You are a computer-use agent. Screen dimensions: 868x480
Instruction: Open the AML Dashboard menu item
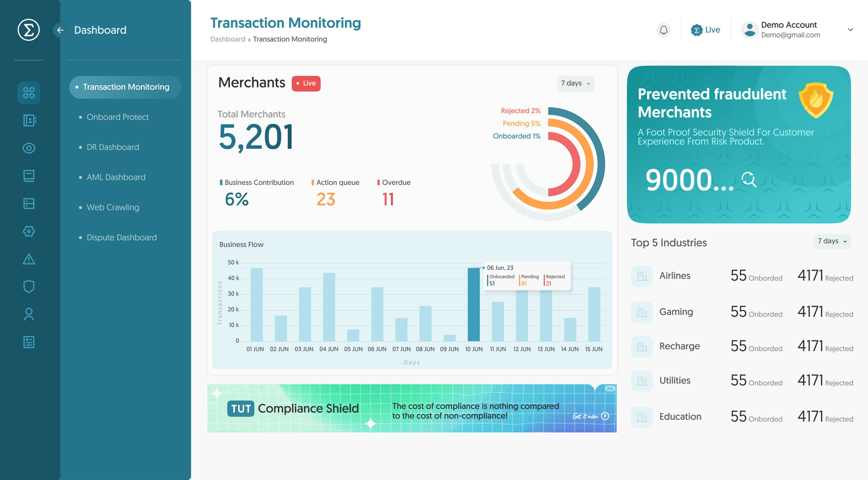click(x=115, y=177)
